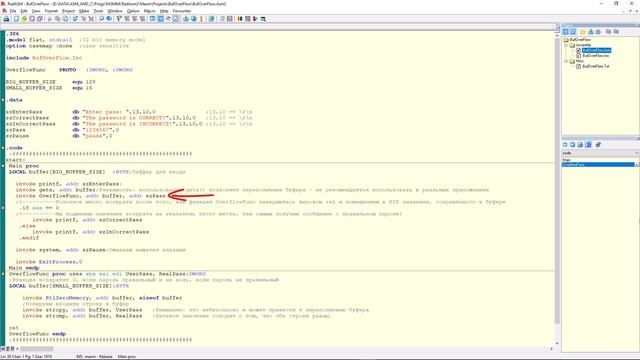The image size is (640, 360).
Task: Click the Copy toolbar icon
Action: [58, 19]
